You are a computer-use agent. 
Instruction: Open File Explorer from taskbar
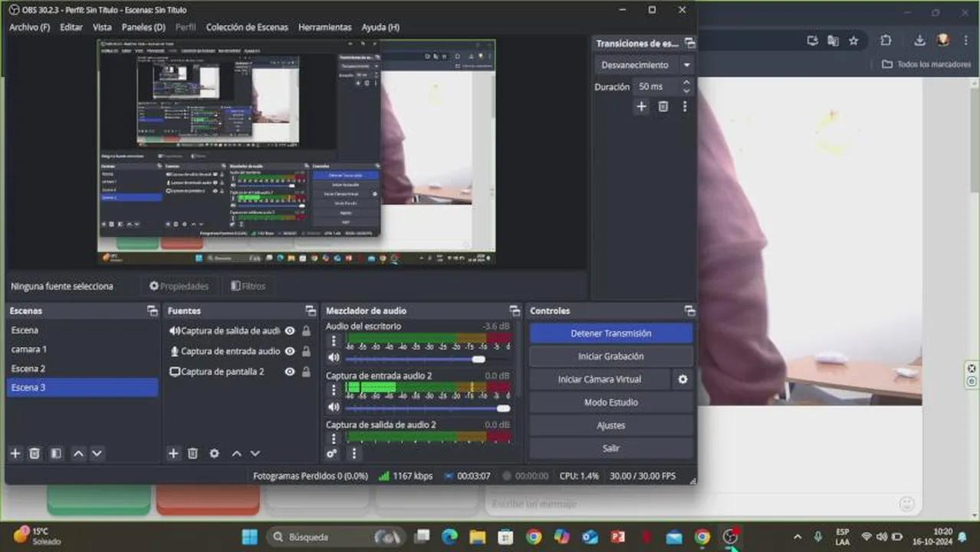click(x=478, y=537)
